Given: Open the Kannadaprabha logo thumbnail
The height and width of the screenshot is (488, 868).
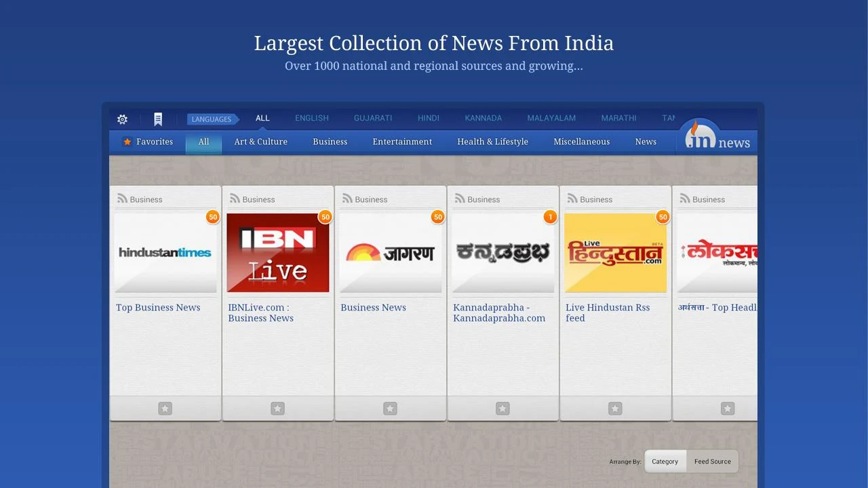Looking at the screenshot, I should coord(503,253).
